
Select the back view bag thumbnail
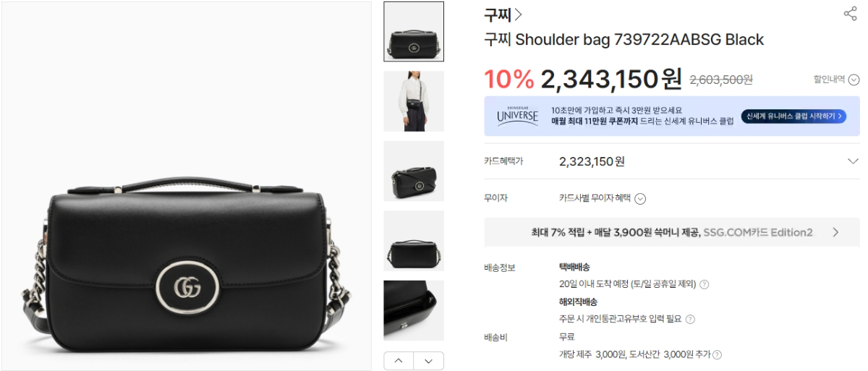tap(414, 241)
